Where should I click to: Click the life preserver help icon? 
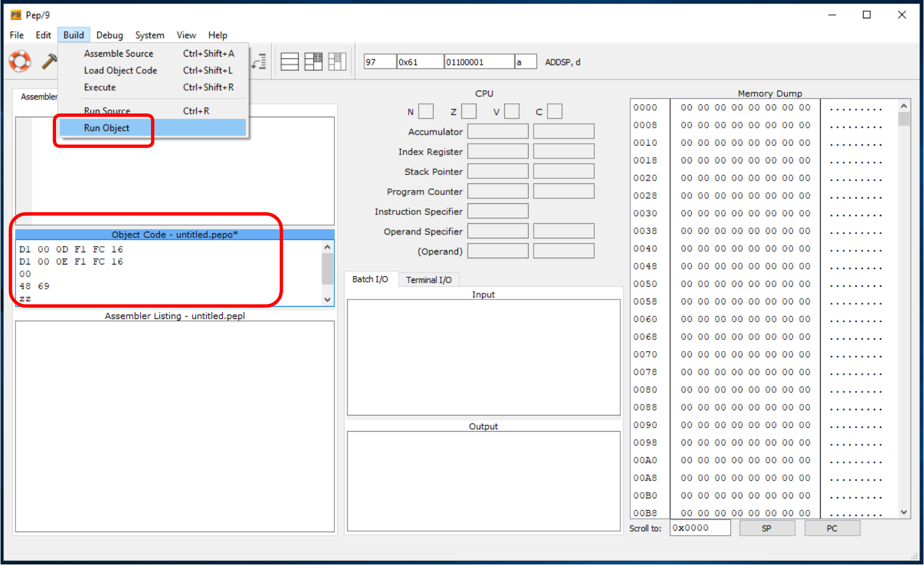click(x=20, y=61)
